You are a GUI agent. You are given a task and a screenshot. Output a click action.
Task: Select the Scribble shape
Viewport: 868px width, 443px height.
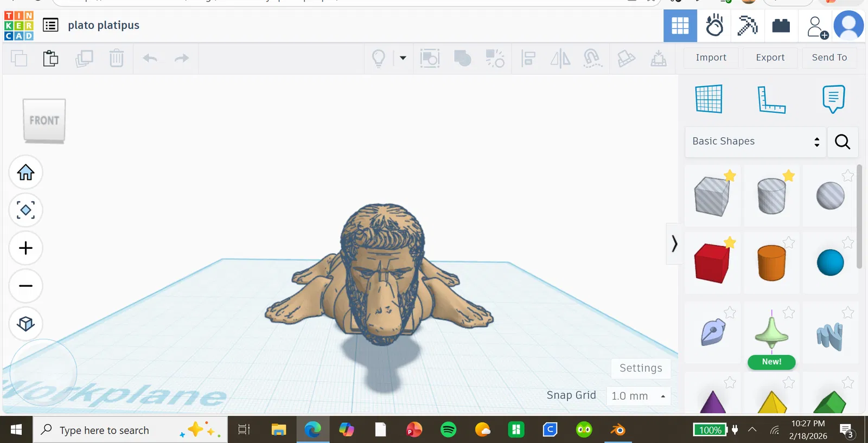(712, 332)
